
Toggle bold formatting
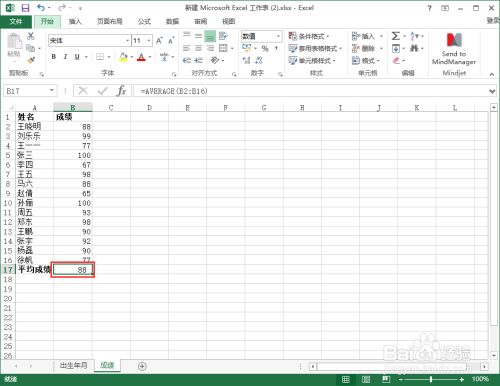[54, 57]
